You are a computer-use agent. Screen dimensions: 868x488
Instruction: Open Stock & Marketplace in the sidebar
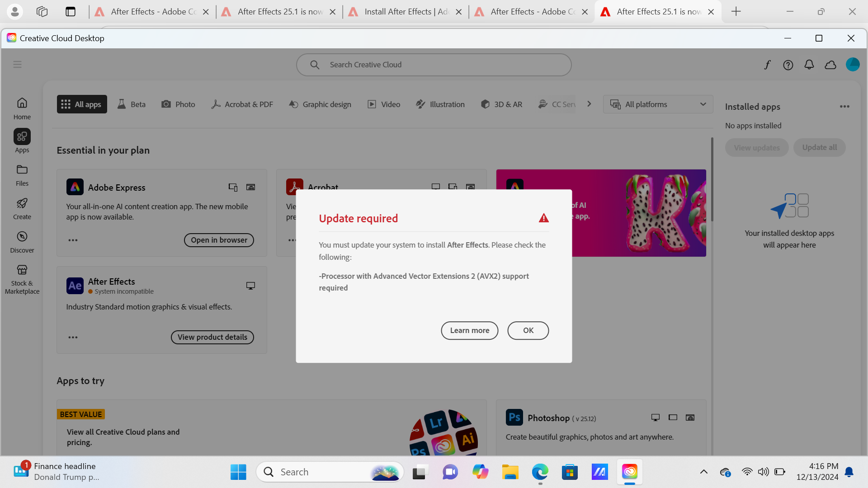(x=22, y=278)
